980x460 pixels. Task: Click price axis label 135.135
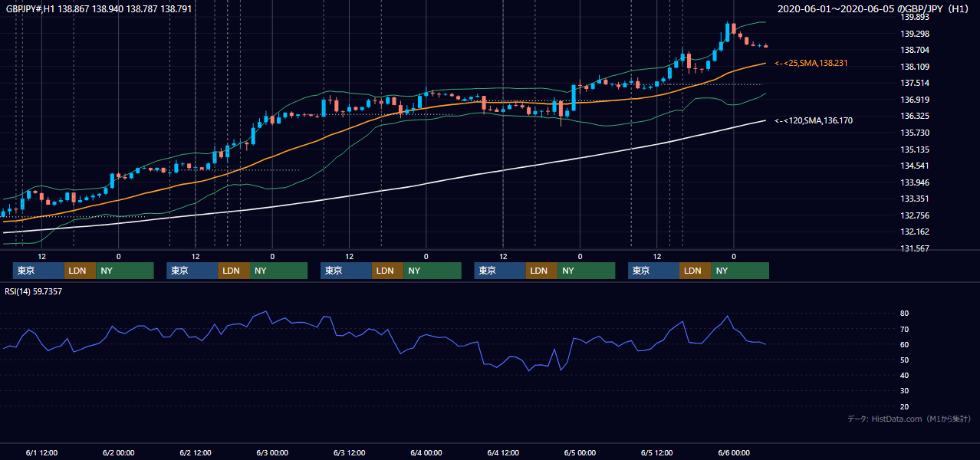coord(915,149)
